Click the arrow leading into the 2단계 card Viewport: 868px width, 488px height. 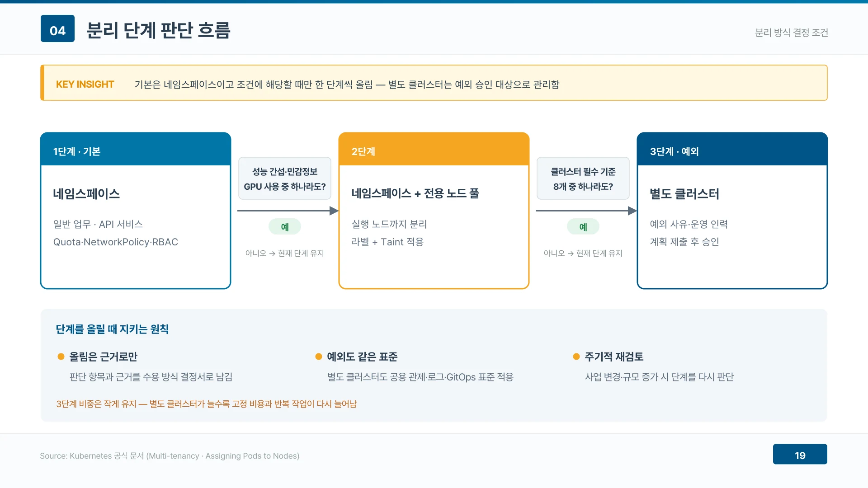point(288,211)
